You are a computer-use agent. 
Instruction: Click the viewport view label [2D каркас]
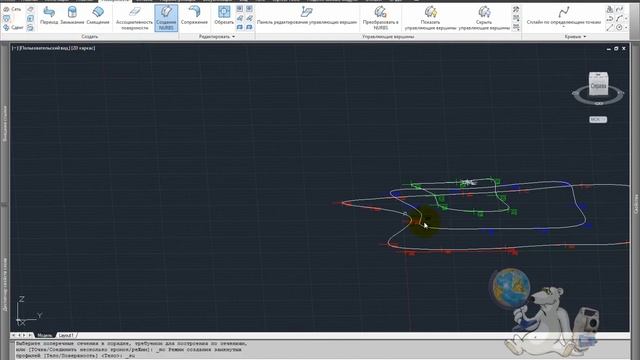tap(83, 48)
